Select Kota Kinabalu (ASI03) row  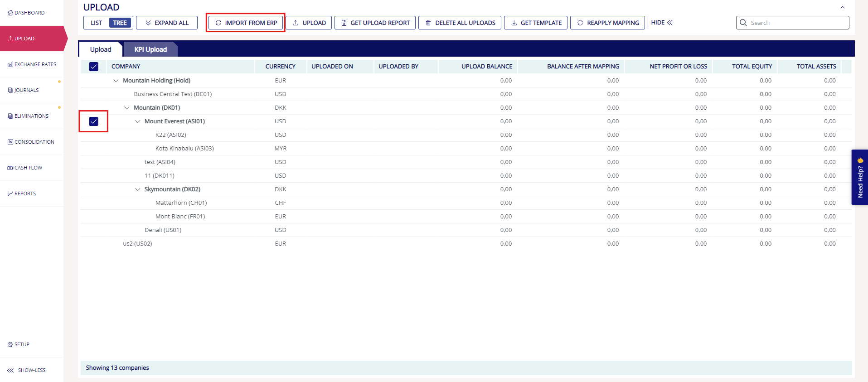tap(466, 149)
